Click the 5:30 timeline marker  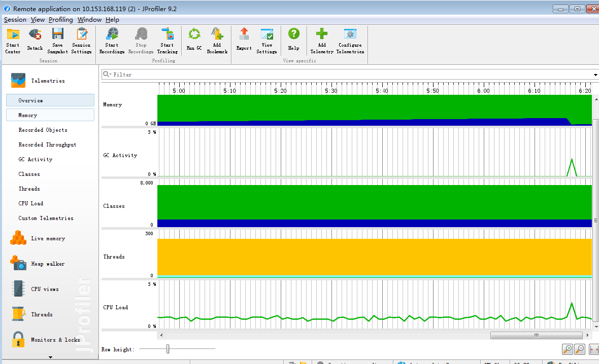tap(331, 91)
